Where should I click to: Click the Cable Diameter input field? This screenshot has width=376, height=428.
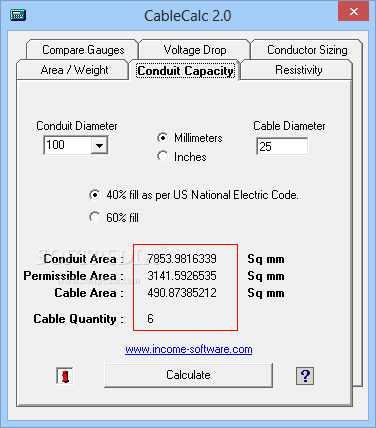pos(282,146)
